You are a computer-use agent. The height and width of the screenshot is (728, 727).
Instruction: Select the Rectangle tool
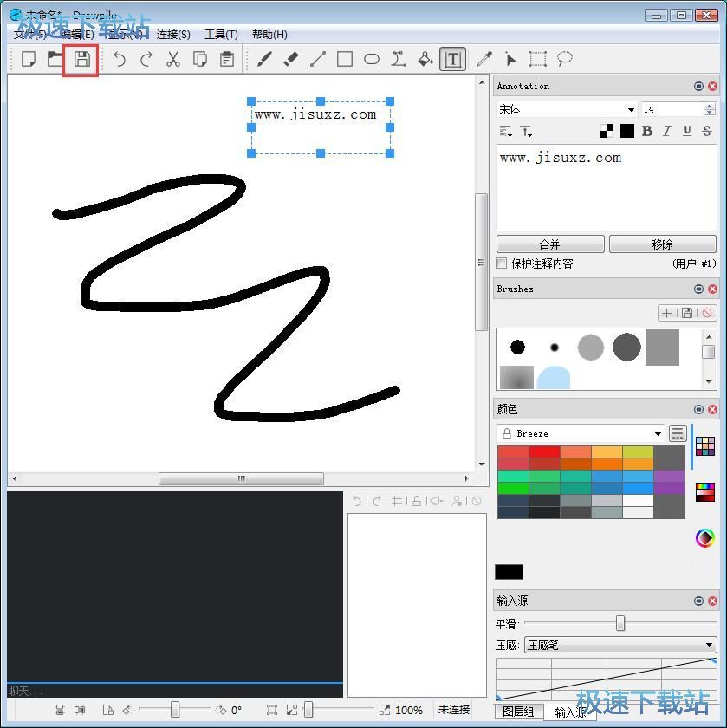point(344,59)
